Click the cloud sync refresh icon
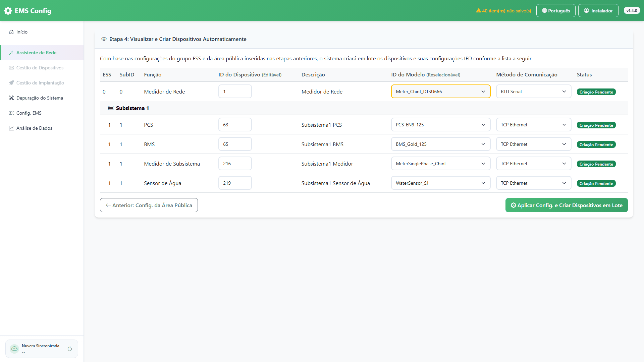This screenshot has height=362, width=644. (70, 349)
